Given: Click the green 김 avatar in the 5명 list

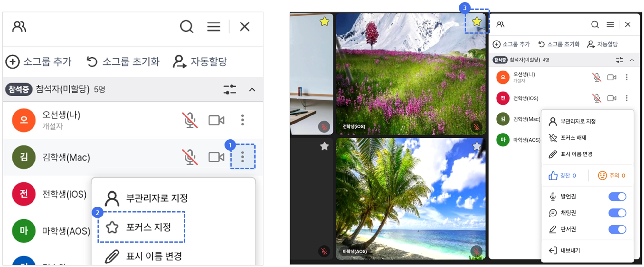Looking at the screenshot, I should click(x=24, y=157).
